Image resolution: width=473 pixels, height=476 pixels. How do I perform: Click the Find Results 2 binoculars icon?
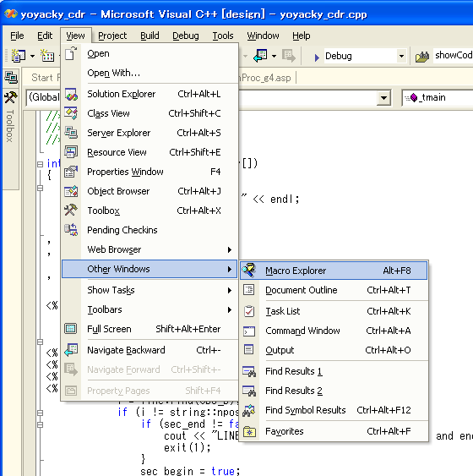249,391
